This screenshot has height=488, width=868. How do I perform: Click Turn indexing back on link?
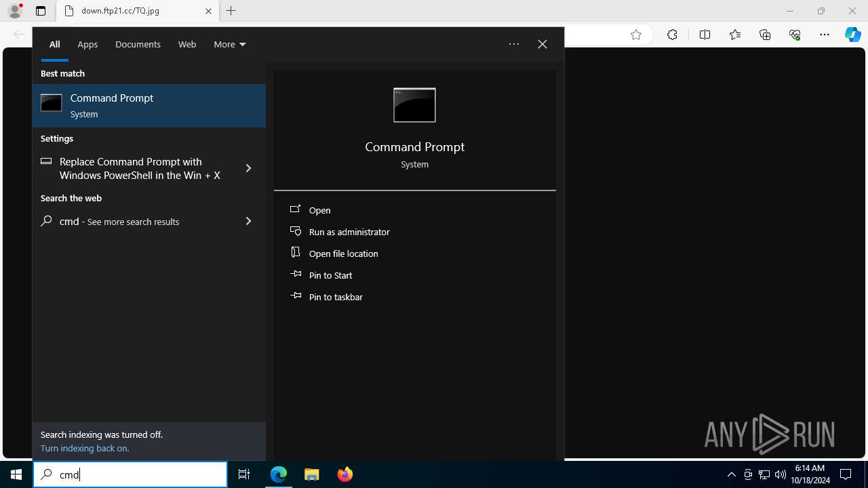point(85,448)
